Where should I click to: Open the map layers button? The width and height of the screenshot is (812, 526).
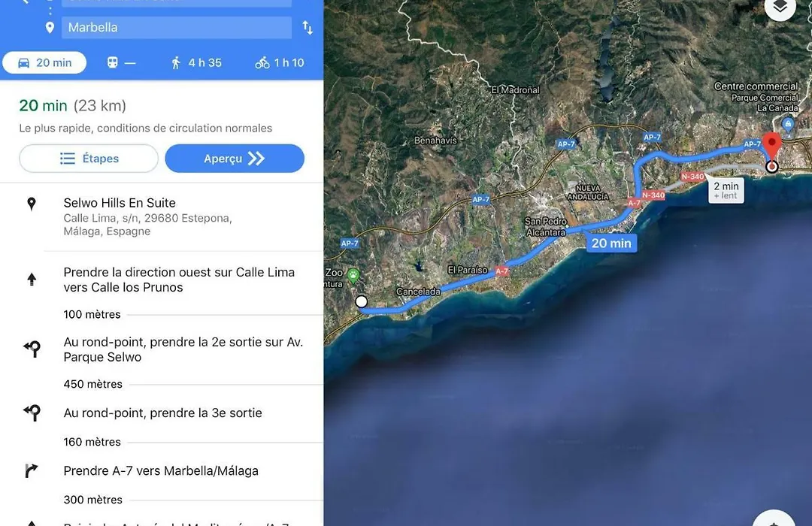pyautogui.click(x=780, y=8)
